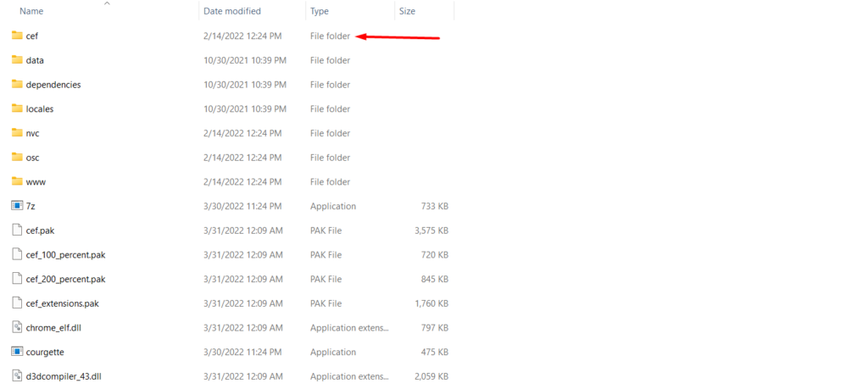Select the file name 'www'
The height and width of the screenshot is (389, 868).
click(36, 182)
